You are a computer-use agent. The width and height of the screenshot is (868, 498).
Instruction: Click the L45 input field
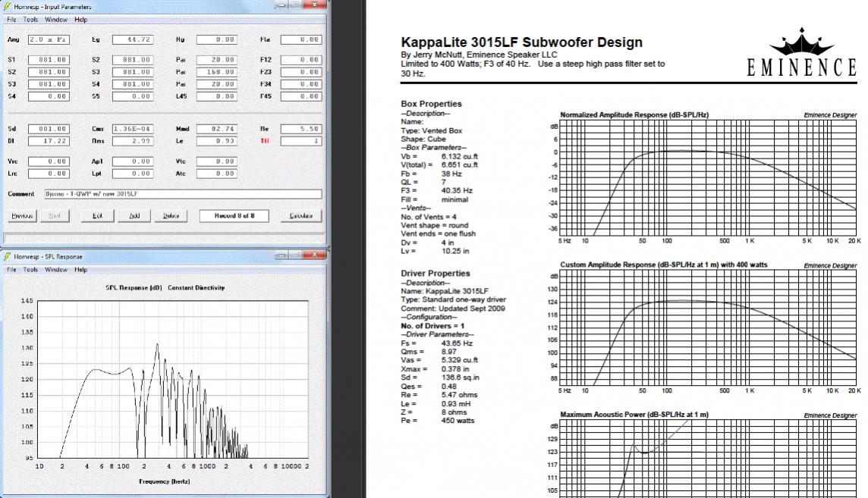tap(217, 96)
